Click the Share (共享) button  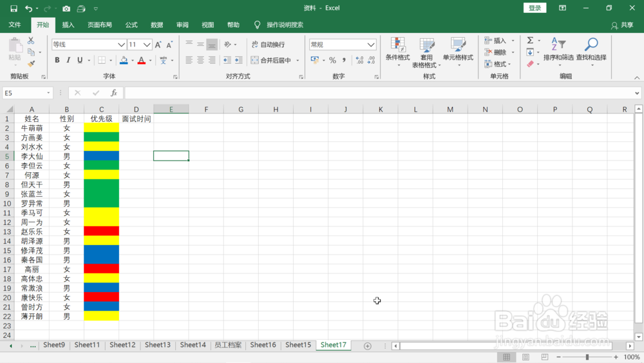(x=622, y=25)
